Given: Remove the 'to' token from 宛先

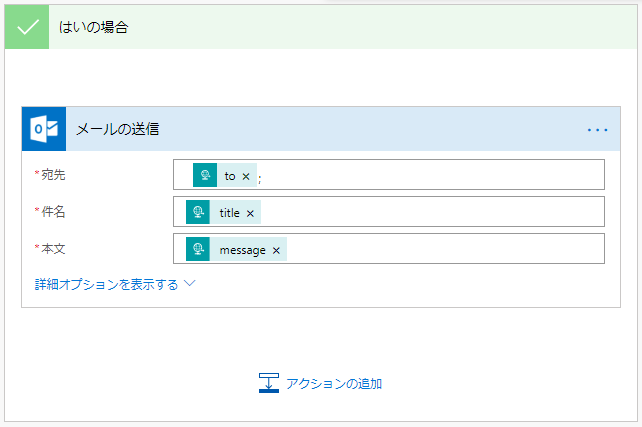Looking at the screenshot, I should (246, 176).
